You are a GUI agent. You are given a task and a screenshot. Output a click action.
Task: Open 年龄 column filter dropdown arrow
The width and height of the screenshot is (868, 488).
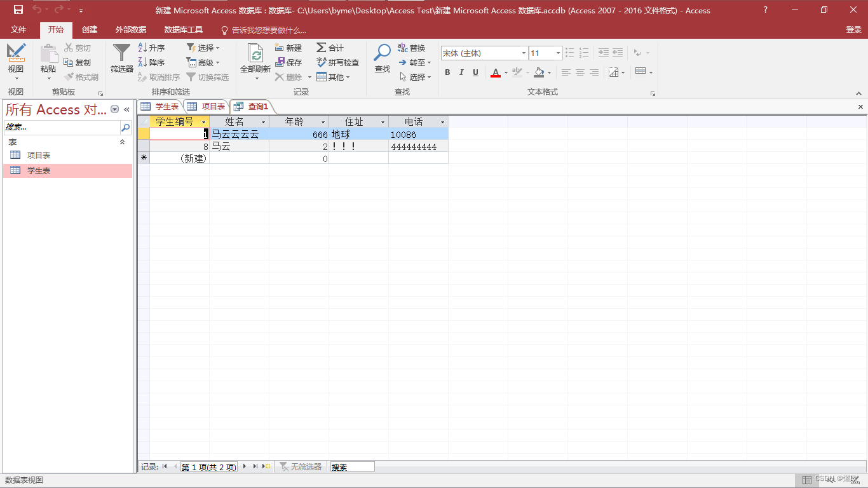[323, 122]
